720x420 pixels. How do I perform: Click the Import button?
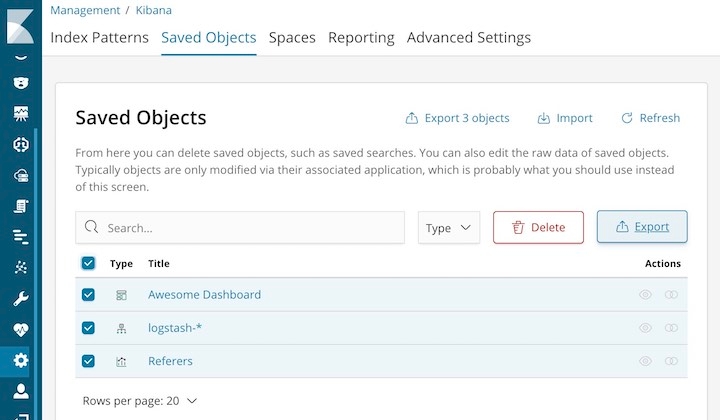click(x=565, y=118)
